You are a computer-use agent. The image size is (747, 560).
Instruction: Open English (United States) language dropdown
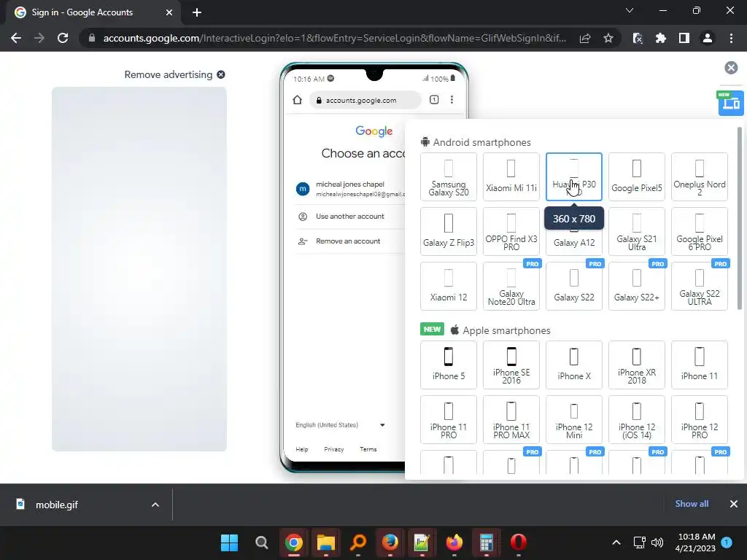340,425
